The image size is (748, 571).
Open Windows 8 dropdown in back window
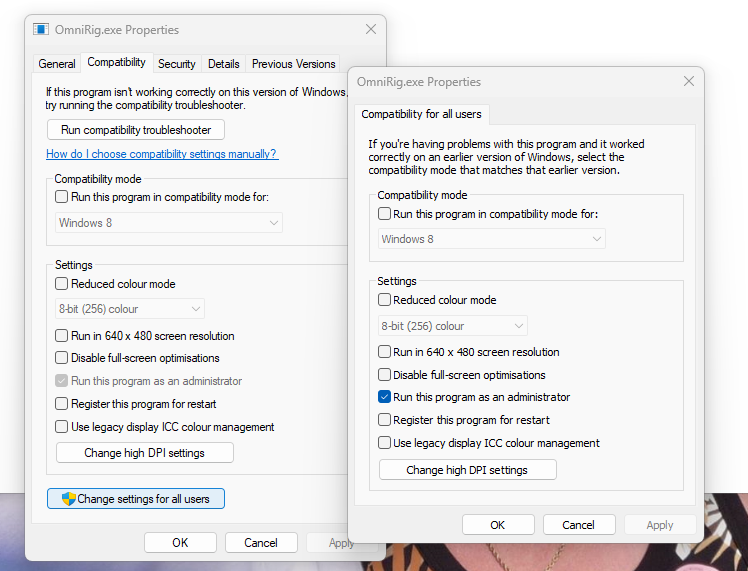pos(169,223)
